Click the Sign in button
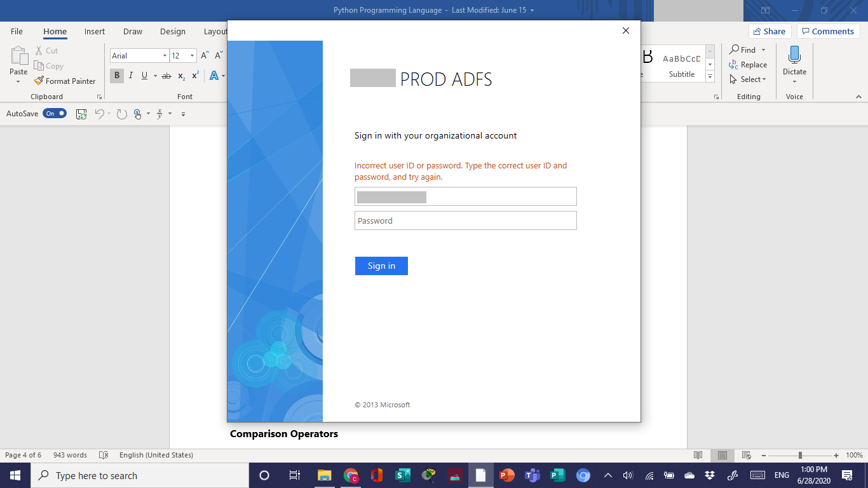This screenshot has height=488, width=868. 381,266
